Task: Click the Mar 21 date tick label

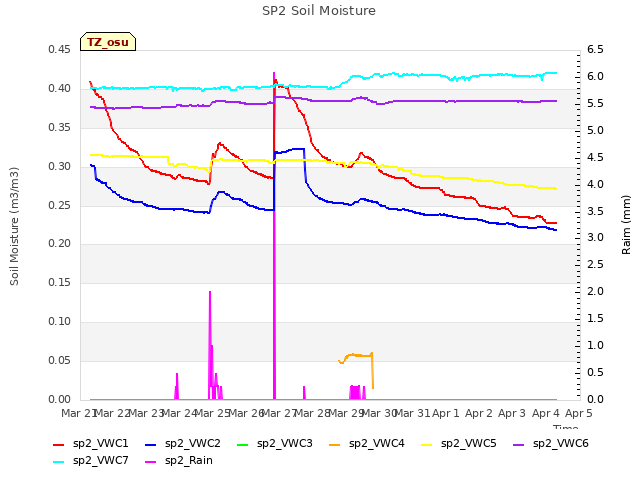Action: point(79,413)
